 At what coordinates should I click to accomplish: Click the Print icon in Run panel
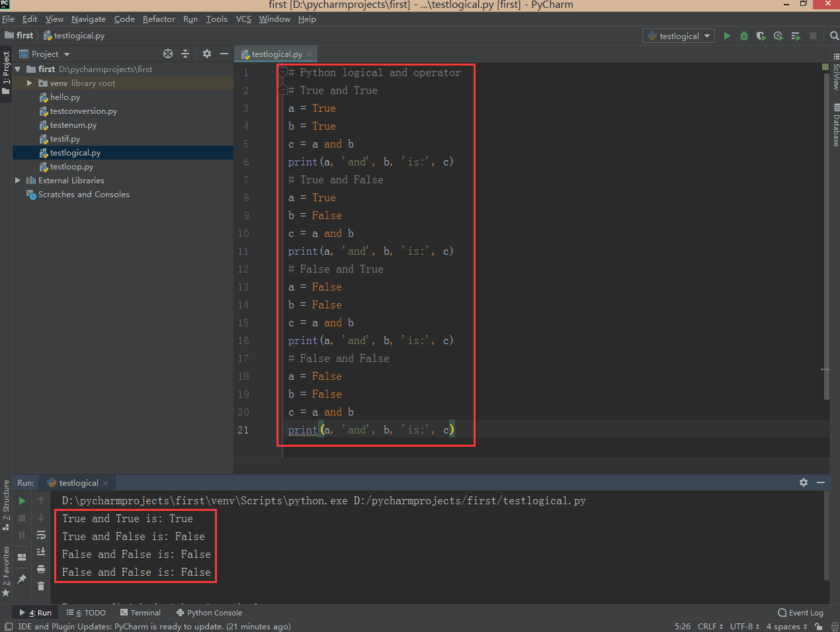(x=41, y=568)
